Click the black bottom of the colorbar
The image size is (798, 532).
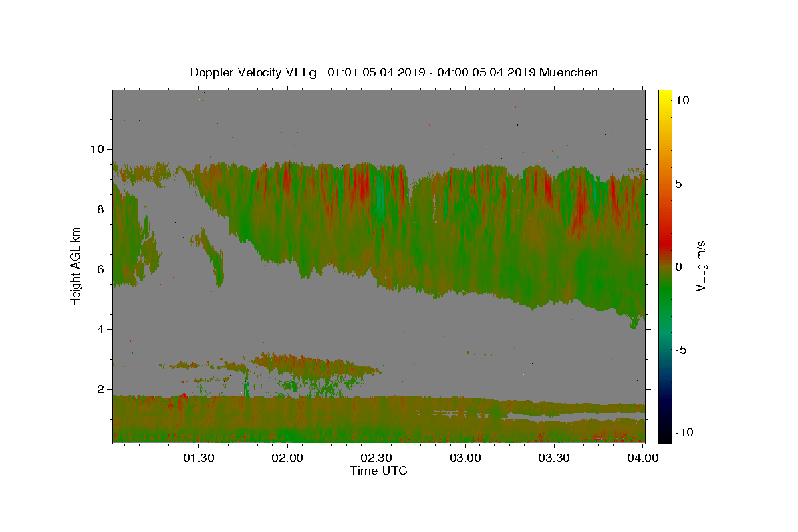tap(665, 436)
